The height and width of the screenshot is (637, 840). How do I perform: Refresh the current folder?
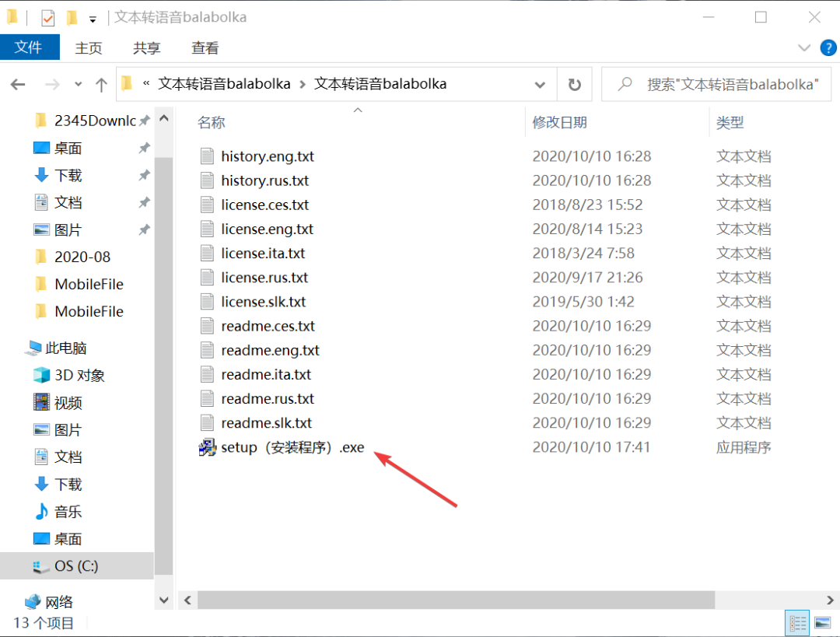[x=574, y=84]
